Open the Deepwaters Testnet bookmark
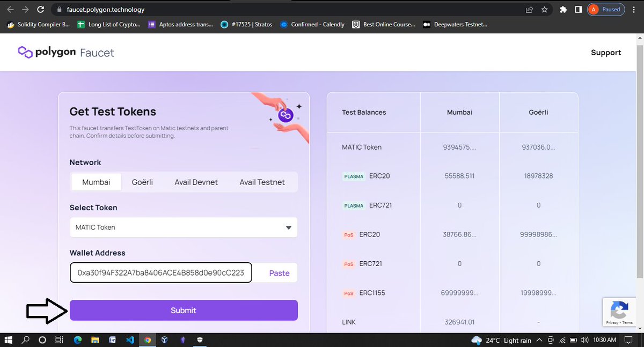The height and width of the screenshot is (347, 644). coord(455,24)
